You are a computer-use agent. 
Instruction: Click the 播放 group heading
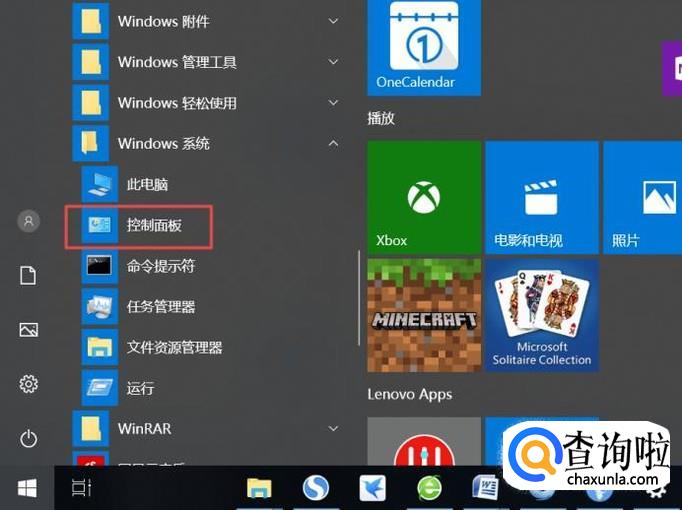[381, 118]
